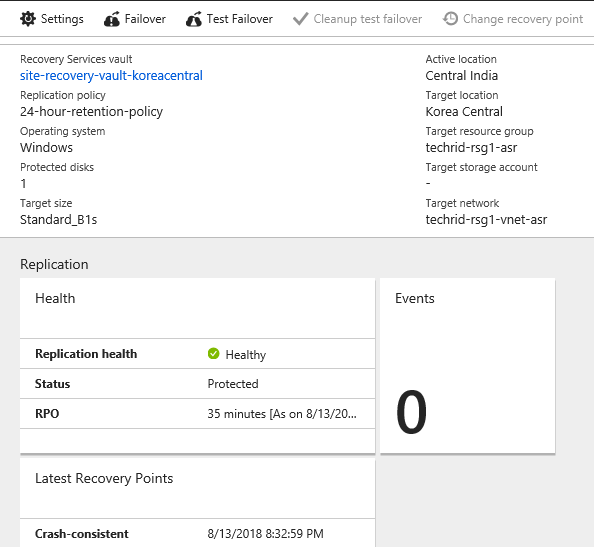Select Test Failover text in toolbar

tap(239, 19)
